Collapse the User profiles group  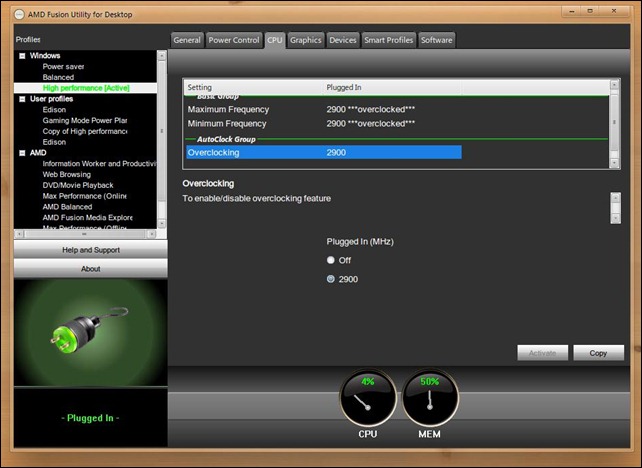(x=22, y=99)
